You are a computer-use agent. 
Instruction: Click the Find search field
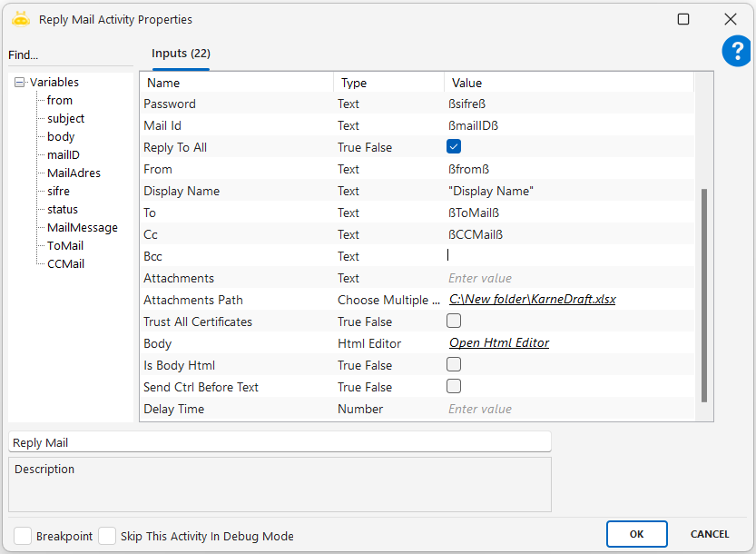coord(69,55)
